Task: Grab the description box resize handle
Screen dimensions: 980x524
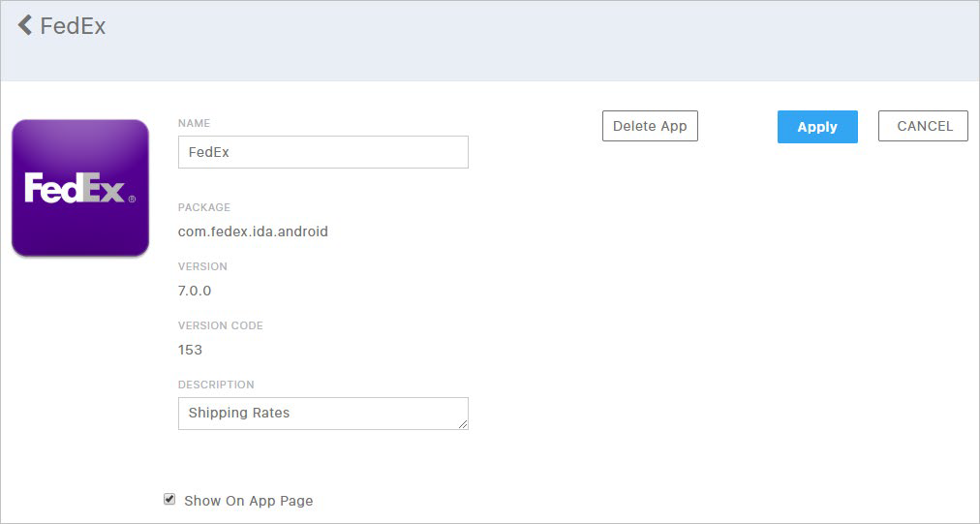Action: tap(463, 424)
